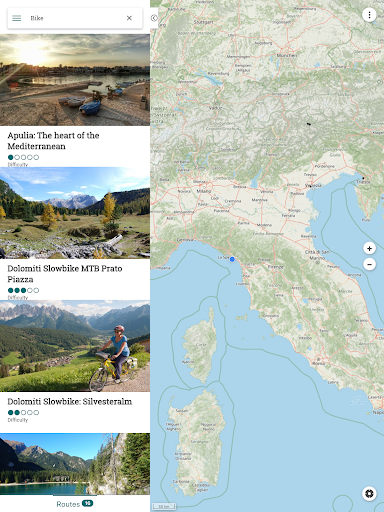Open Dolomiti Slowbike MTB Prato Piazza route
Screen dimensions: 384x512
(x=65, y=274)
